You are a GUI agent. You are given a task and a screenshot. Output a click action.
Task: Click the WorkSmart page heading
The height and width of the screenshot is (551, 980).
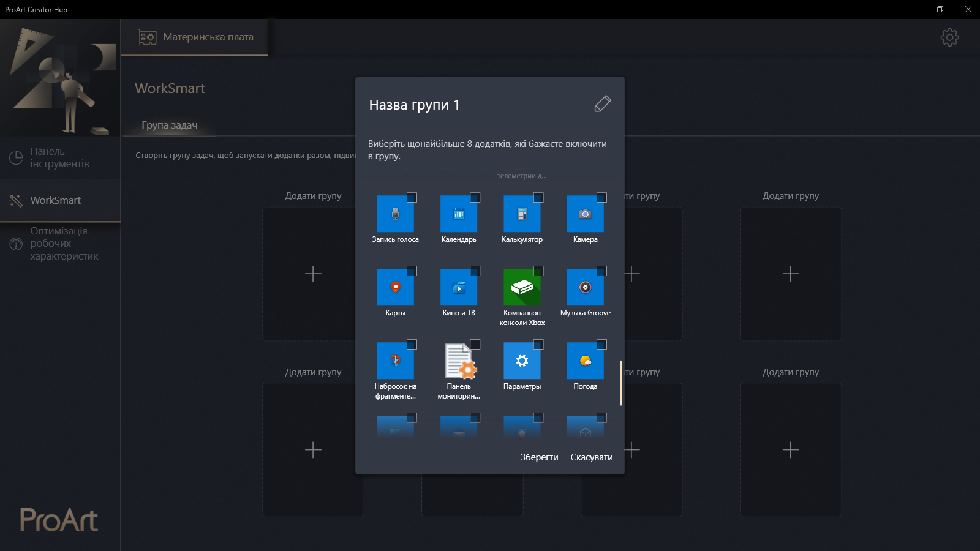[x=170, y=88]
